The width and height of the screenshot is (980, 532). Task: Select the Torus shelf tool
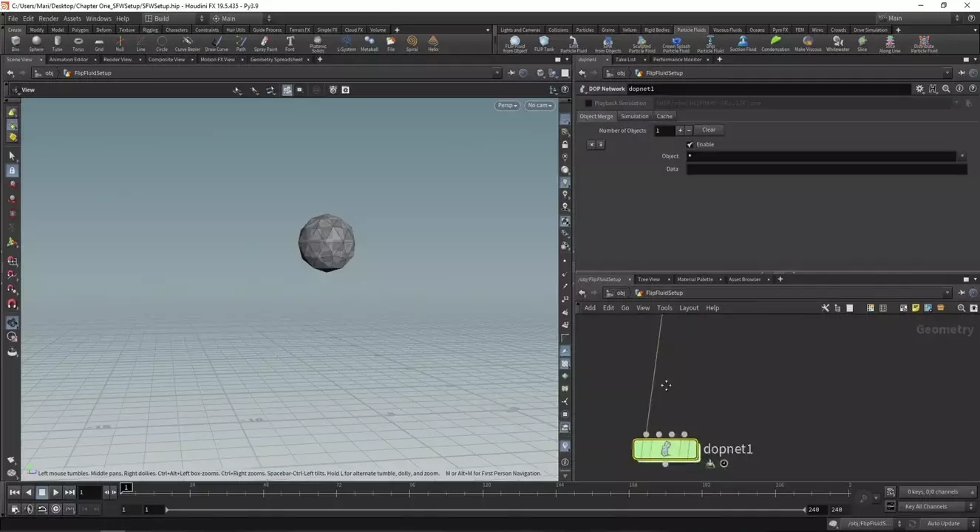tap(78, 44)
